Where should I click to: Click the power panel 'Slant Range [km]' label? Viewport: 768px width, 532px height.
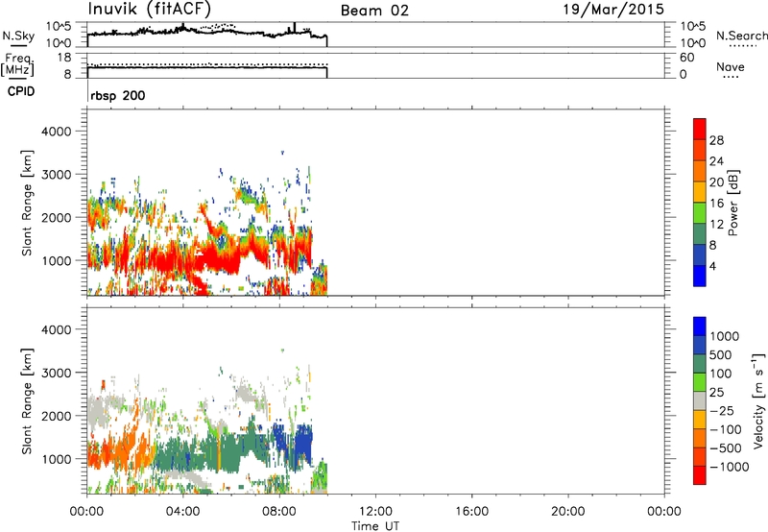[x=27, y=203]
